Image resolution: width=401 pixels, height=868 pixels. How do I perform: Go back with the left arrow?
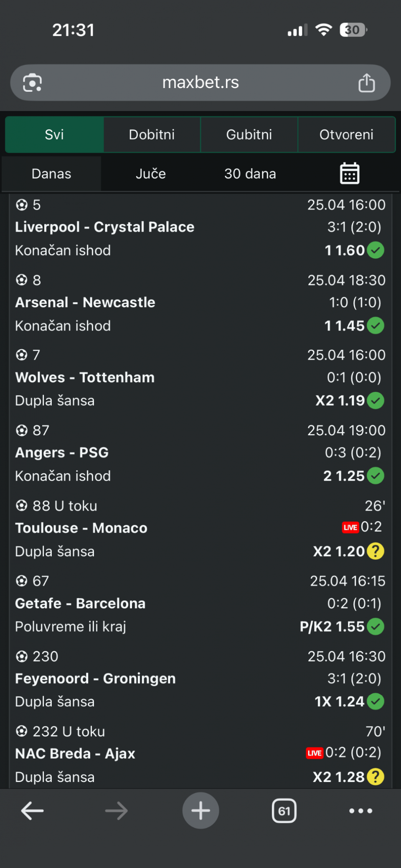tap(32, 811)
